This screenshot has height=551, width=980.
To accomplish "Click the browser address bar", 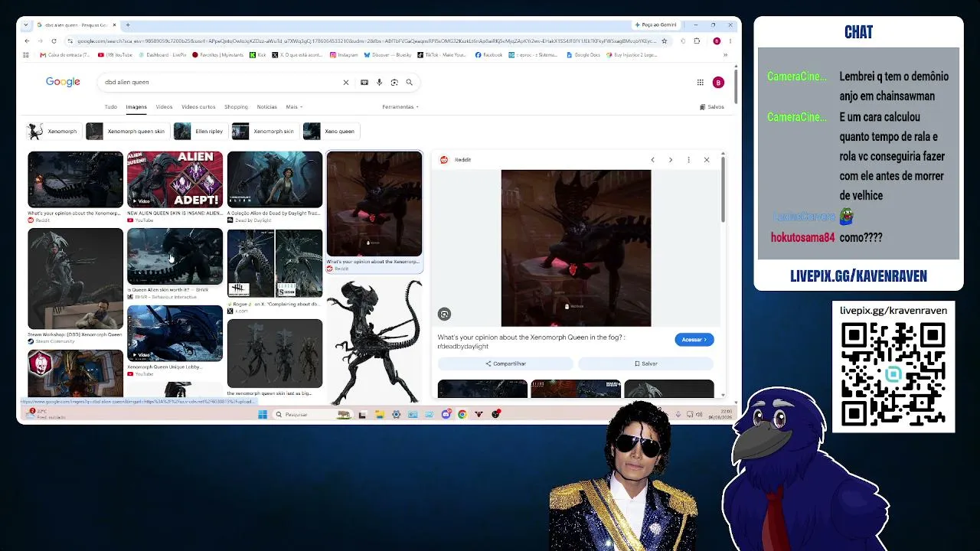I will (x=366, y=41).
